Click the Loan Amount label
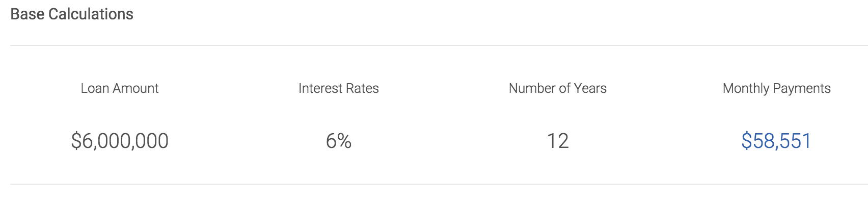 120,88
